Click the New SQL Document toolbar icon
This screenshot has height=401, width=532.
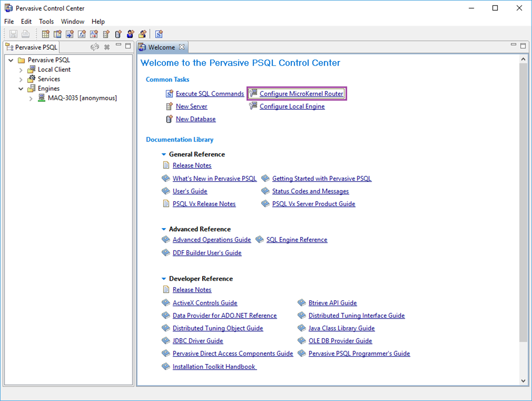tap(159, 34)
